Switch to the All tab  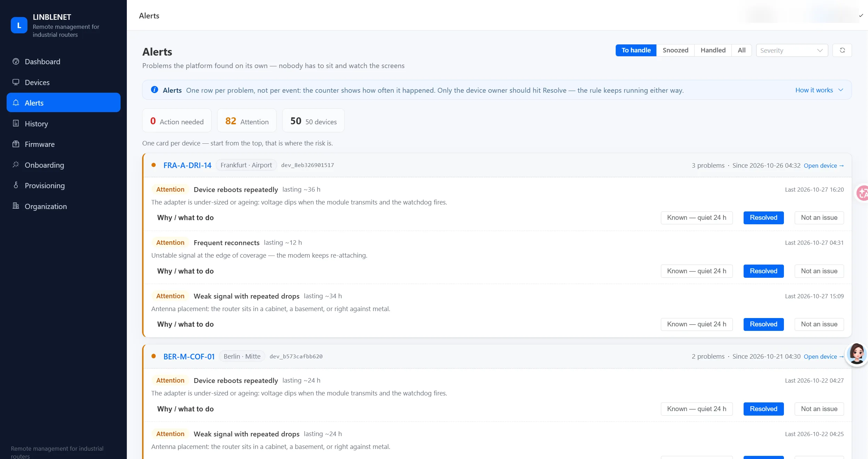742,50
